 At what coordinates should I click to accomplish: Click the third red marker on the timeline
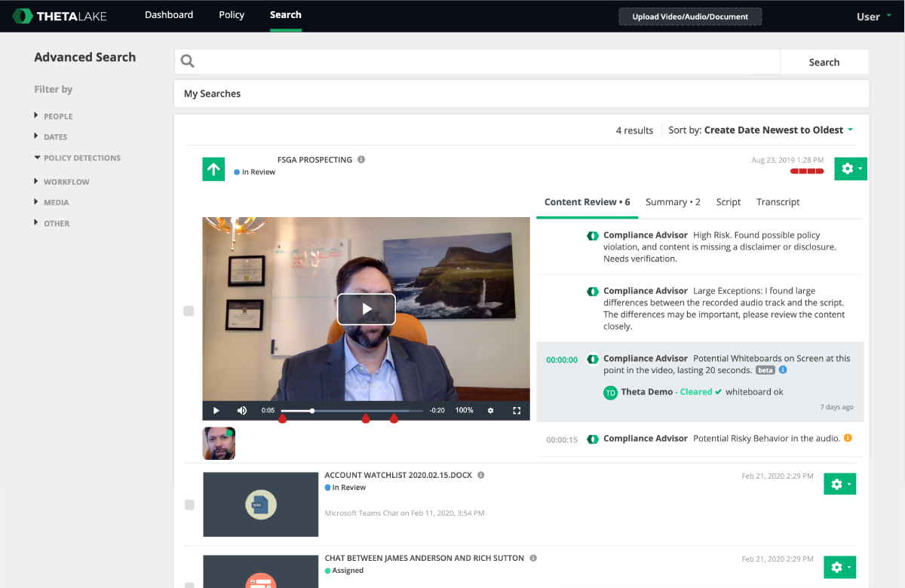[394, 418]
